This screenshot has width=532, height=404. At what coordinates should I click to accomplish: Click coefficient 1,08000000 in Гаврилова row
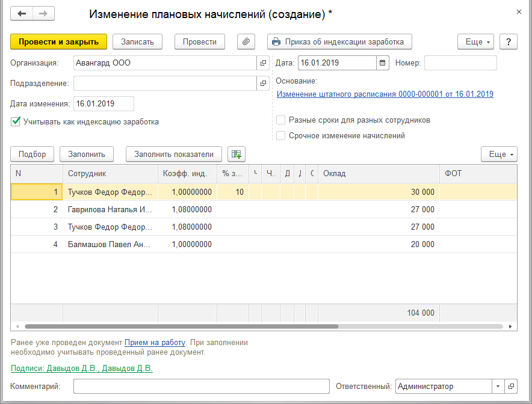point(187,209)
